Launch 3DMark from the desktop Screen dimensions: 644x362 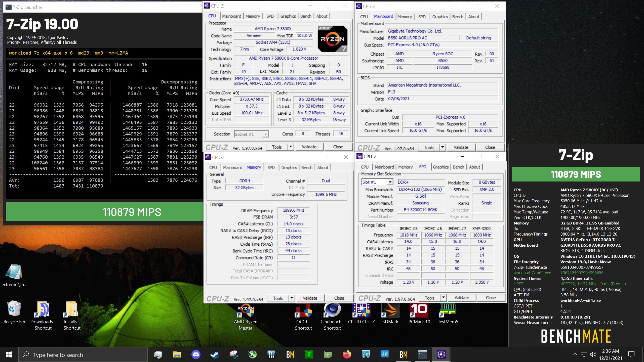[x=390, y=314]
